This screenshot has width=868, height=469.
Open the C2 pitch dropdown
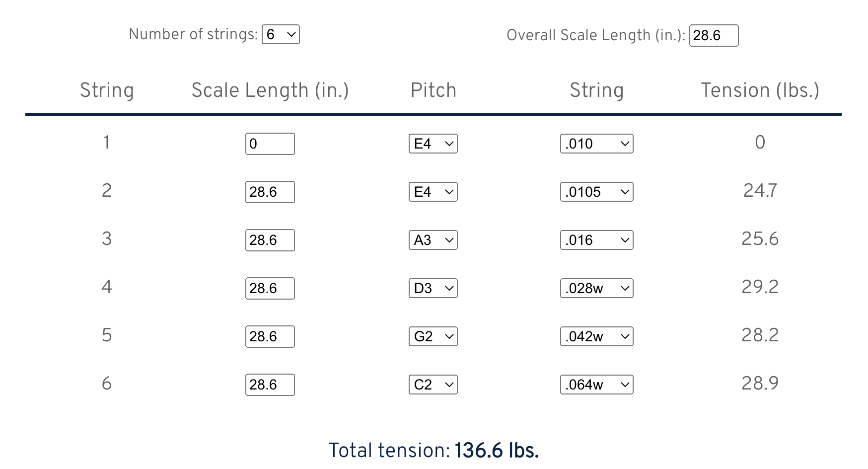pyautogui.click(x=433, y=385)
